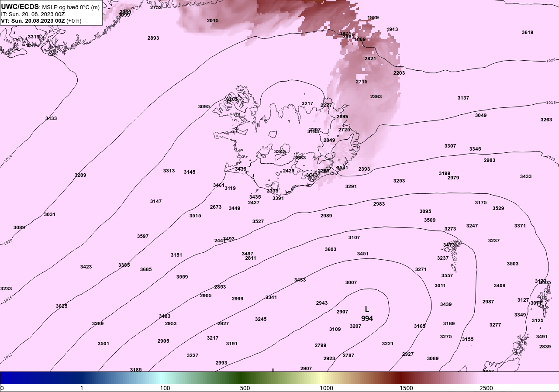Click the freezing level value 3625
The width and height of the screenshot is (559, 392).
[x=62, y=306]
